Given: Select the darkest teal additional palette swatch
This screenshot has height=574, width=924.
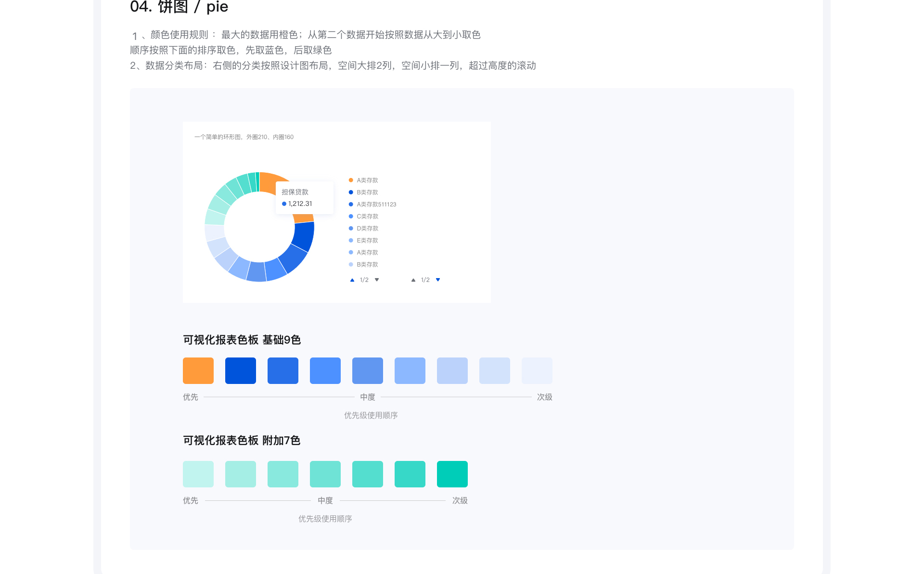Looking at the screenshot, I should 452,474.
